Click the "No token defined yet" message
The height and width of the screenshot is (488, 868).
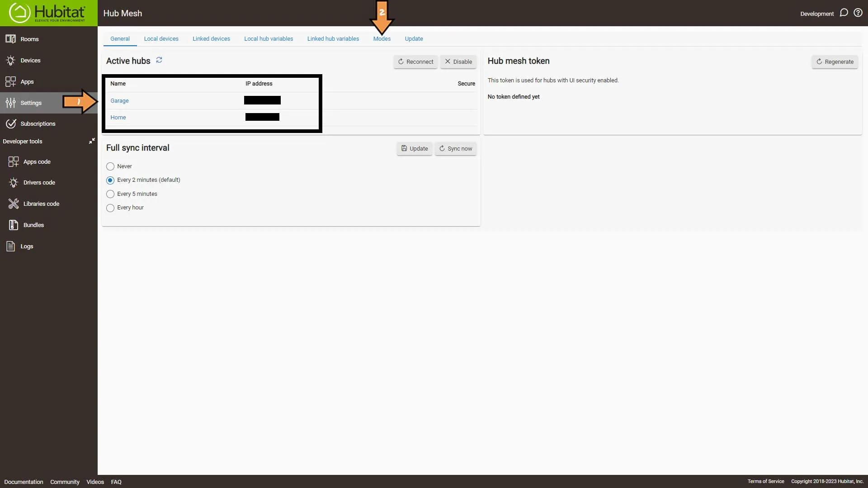pyautogui.click(x=514, y=97)
